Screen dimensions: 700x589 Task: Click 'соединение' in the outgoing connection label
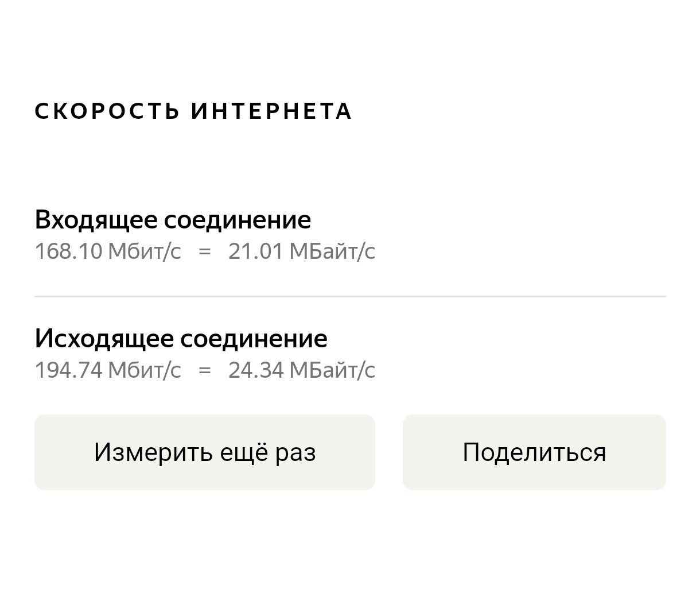pos(254,339)
